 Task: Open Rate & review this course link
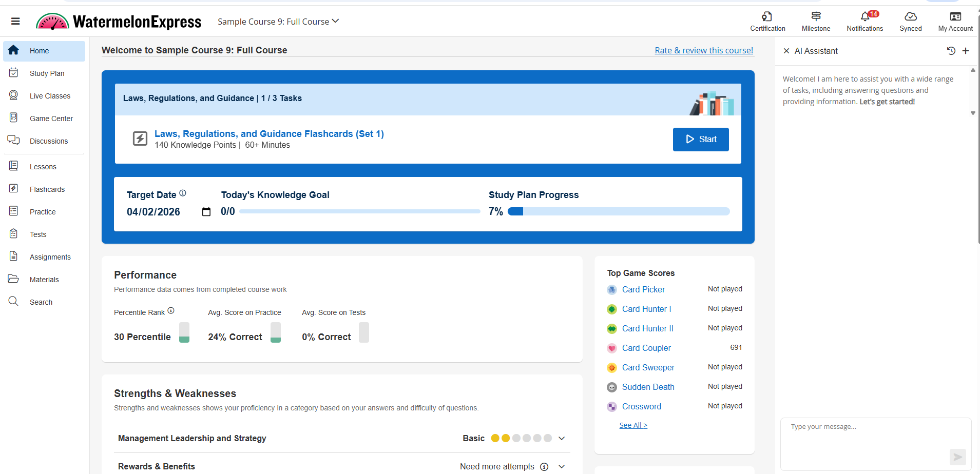coord(703,50)
